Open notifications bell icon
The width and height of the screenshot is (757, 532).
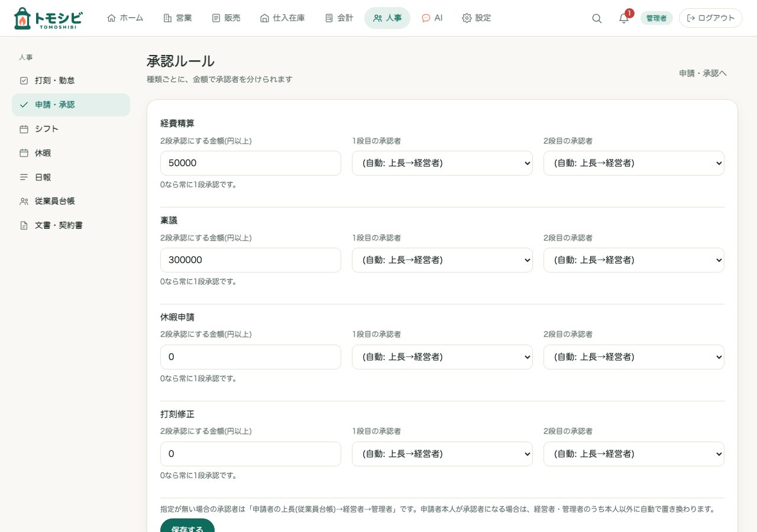point(624,18)
